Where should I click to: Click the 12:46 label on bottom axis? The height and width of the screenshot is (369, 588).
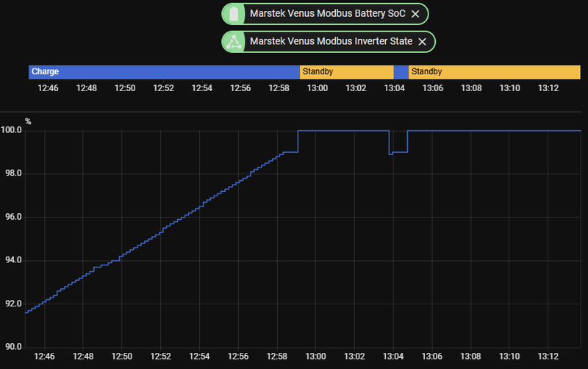pyautogui.click(x=44, y=357)
